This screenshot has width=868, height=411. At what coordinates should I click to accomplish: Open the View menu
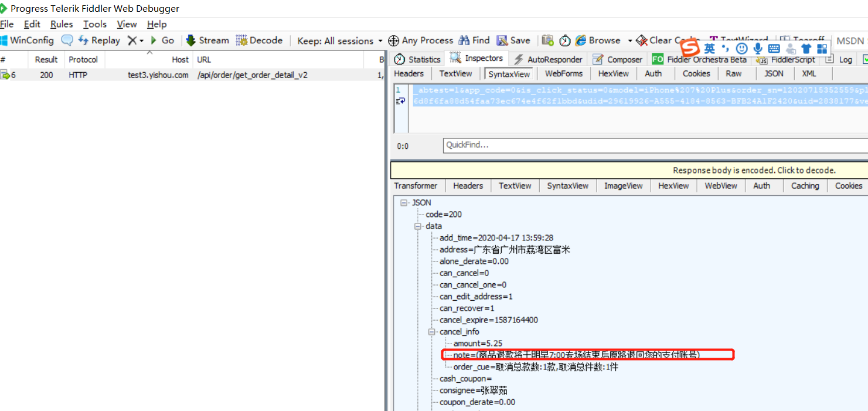[x=127, y=24]
